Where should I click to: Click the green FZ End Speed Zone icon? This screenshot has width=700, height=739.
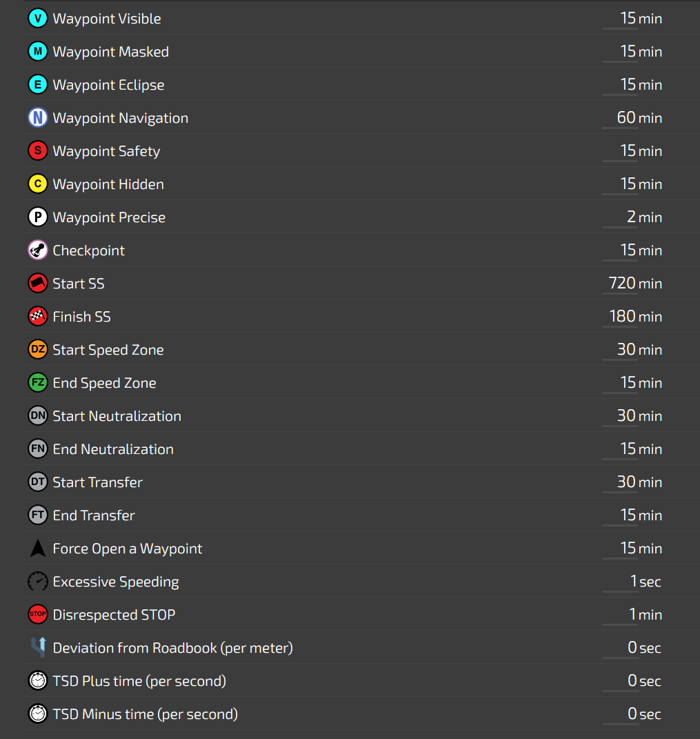tap(37, 383)
